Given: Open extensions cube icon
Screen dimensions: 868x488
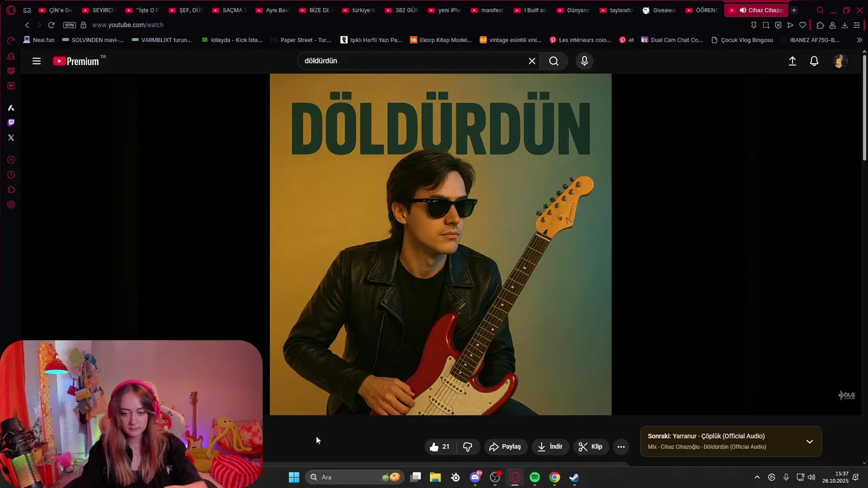Looking at the screenshot, I should click(x=820, y=25).
